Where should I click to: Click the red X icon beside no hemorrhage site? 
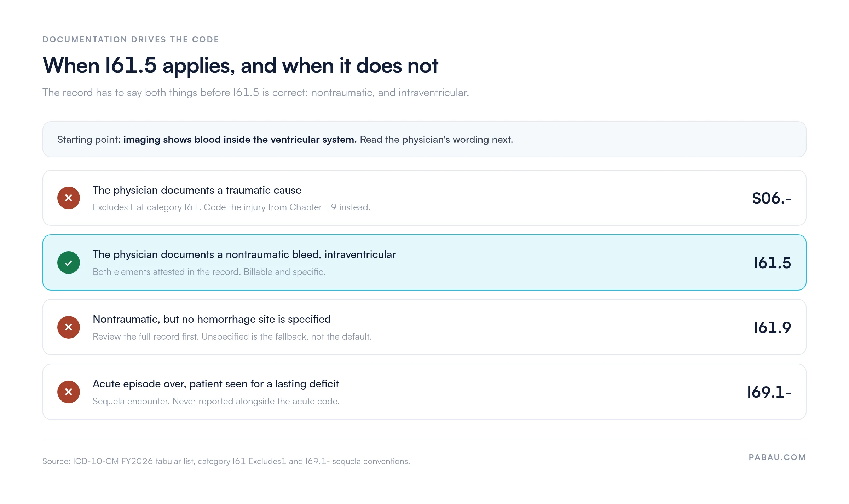click(x=69, y=327)
